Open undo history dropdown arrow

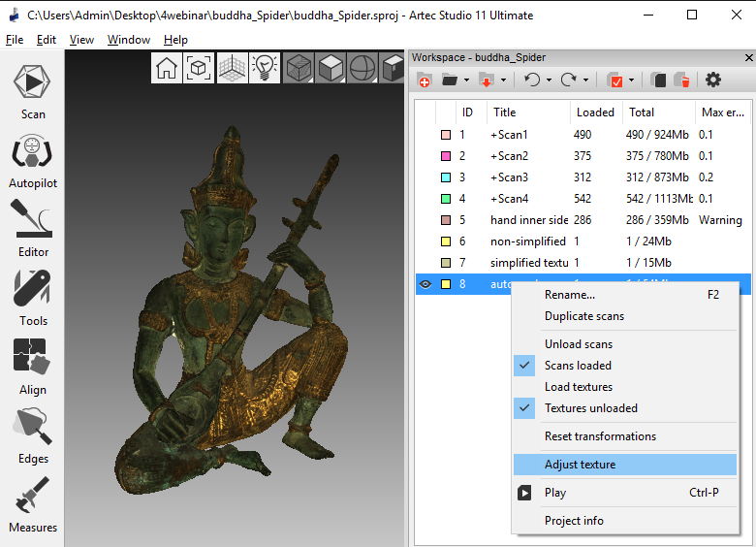point(550,80)
